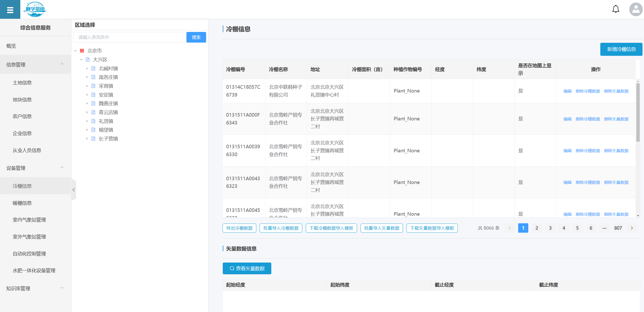Screen dimensions: 644x312
Task: Open the 暖棚信息 menu item
Action: pos(36,203)
